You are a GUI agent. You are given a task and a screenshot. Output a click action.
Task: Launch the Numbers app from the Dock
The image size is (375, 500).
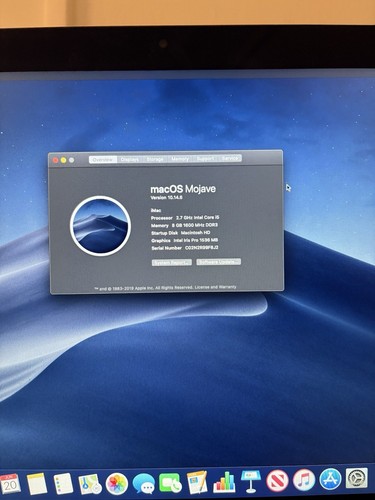coord(224,482)
